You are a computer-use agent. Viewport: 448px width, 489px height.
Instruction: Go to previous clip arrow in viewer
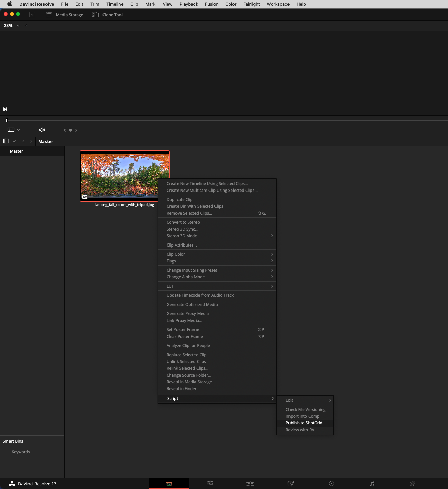[x=65, y=130]
